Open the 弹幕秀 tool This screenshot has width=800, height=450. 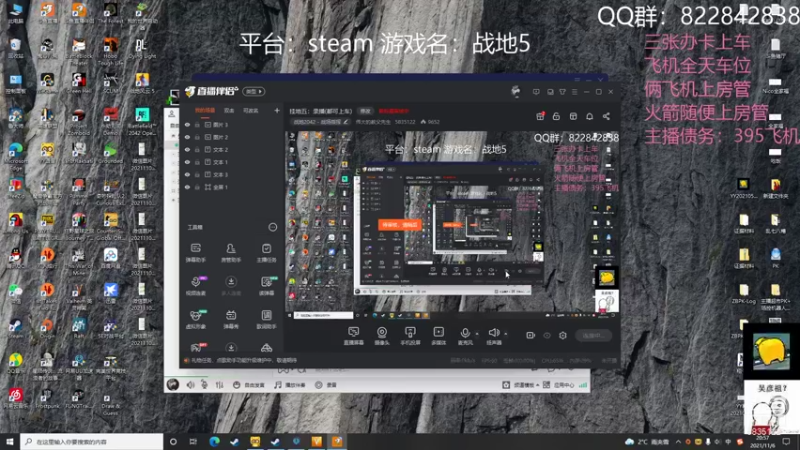pyautogui.click(x=231, y=319)
